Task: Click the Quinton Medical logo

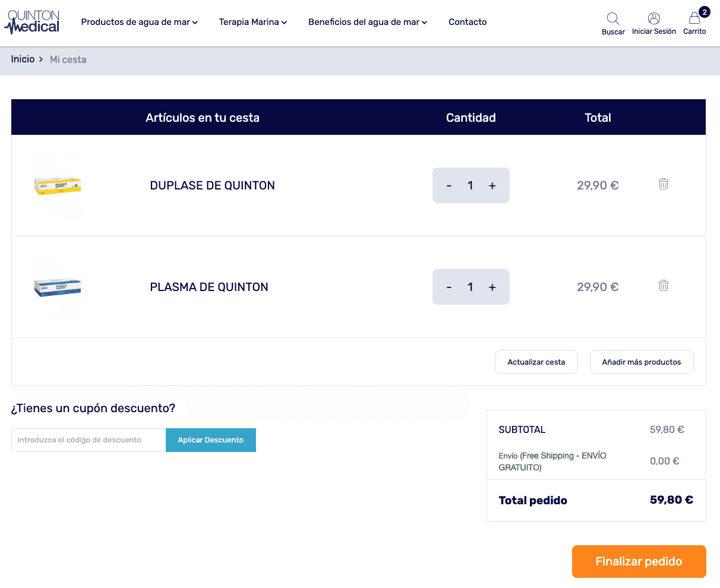Action: pos(33,22)
